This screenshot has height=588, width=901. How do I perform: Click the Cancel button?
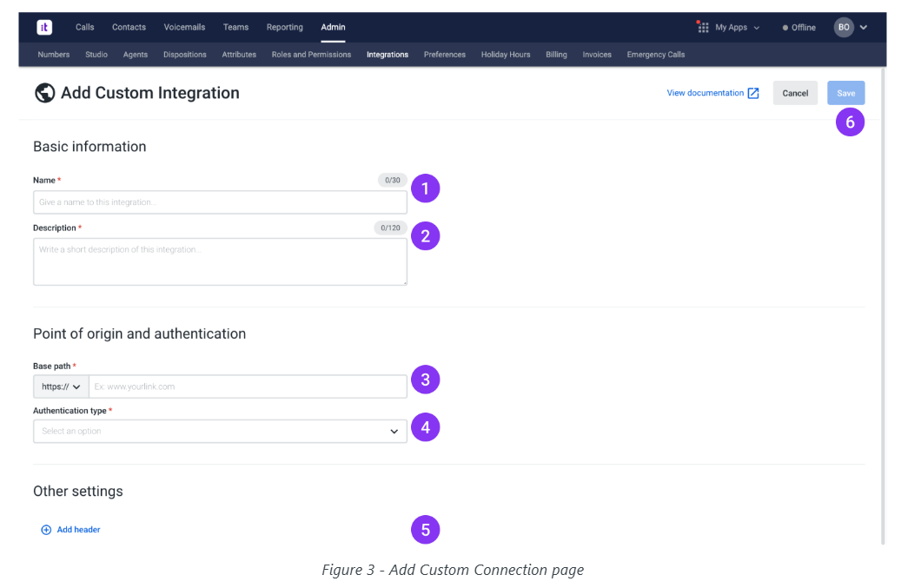pos(795,92)
